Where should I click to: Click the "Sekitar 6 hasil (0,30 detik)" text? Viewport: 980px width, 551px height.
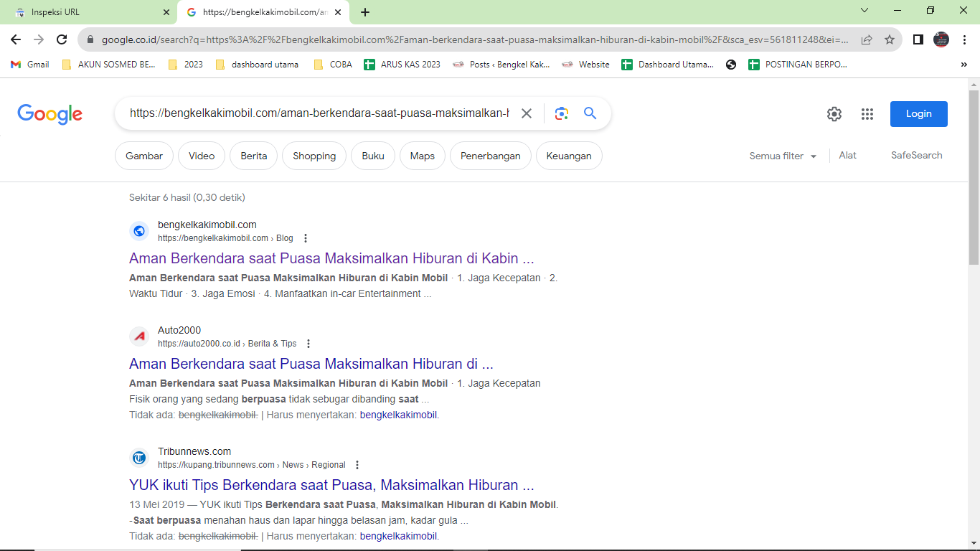click(x=187, y=197)
